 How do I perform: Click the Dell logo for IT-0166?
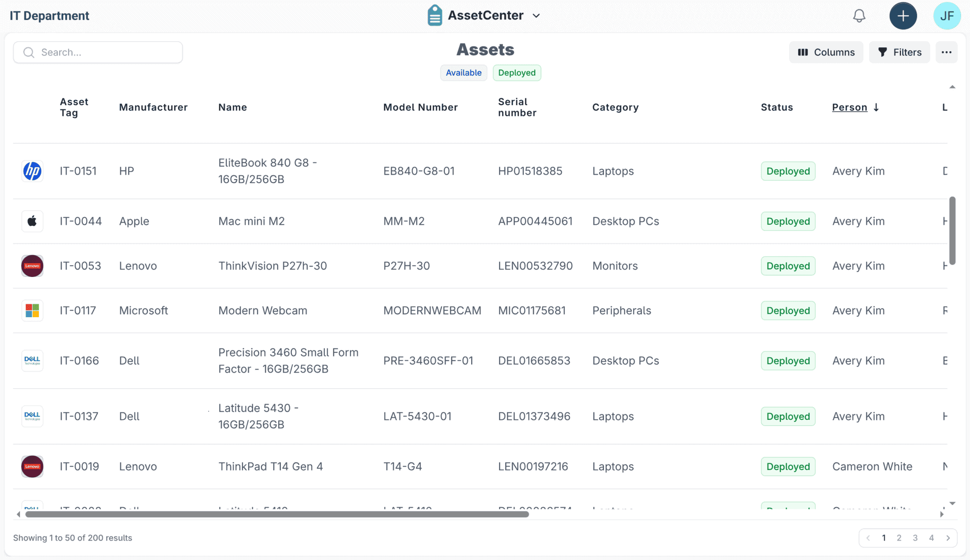[32, 361]
